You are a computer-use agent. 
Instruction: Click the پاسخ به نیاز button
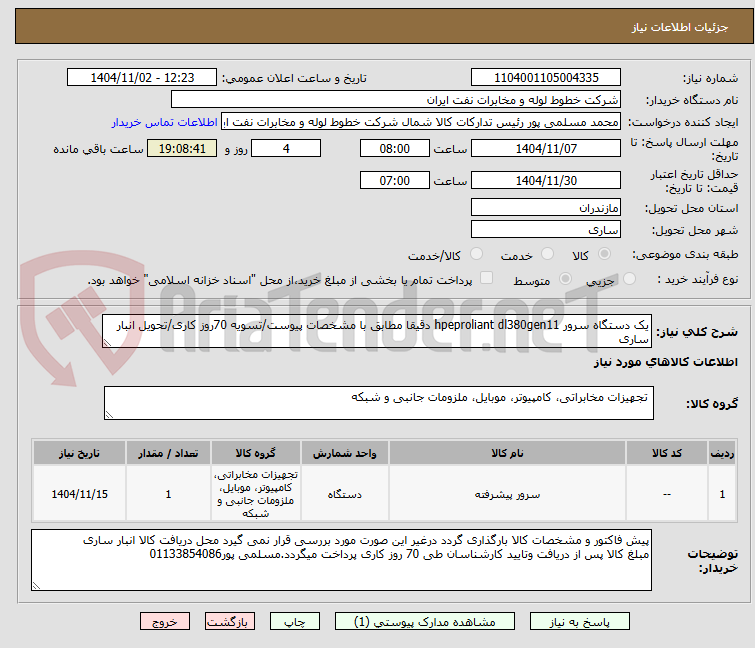579,622
